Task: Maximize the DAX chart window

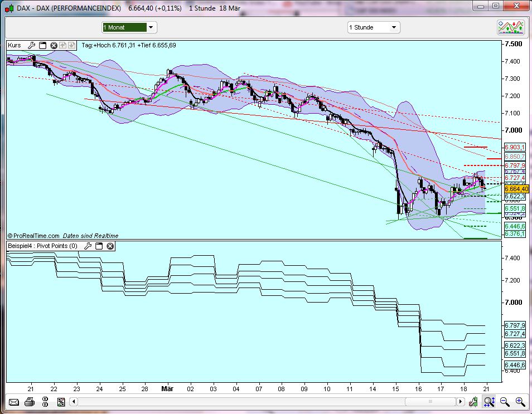Action: 496,6
